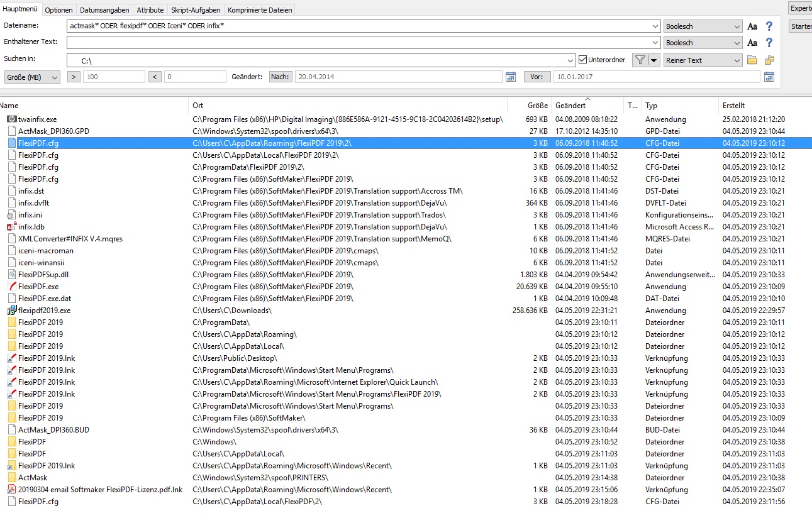Click the ActMask_DPI360.BUD file icon
The height and width of the screenshot is (518, 812).
coord(11,430)
